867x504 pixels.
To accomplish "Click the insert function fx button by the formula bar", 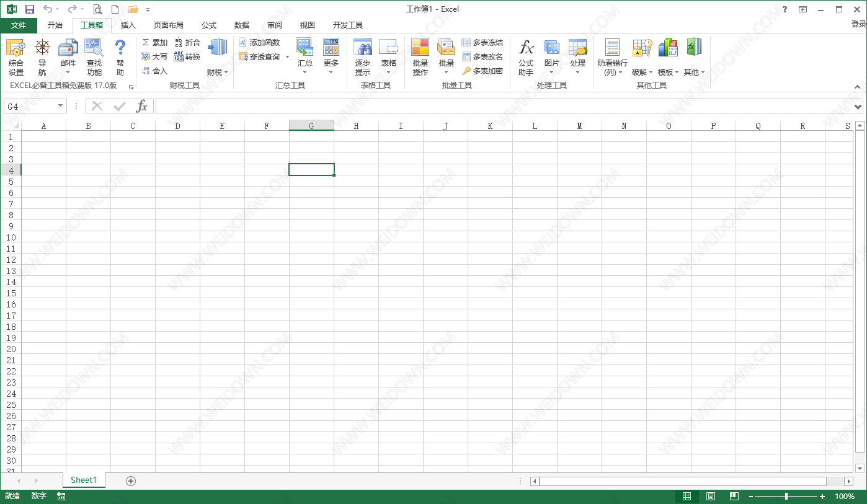I will pyautogui.click(x=142, y=106).
